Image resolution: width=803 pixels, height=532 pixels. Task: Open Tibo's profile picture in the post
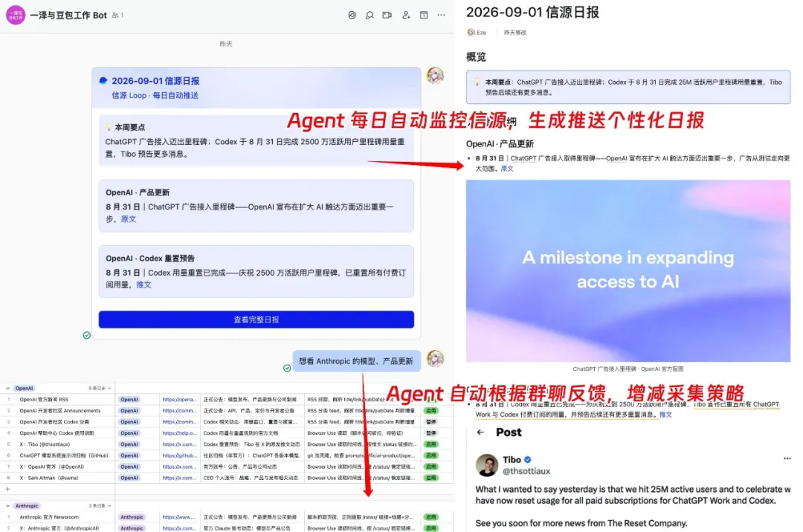pos(486,465)
